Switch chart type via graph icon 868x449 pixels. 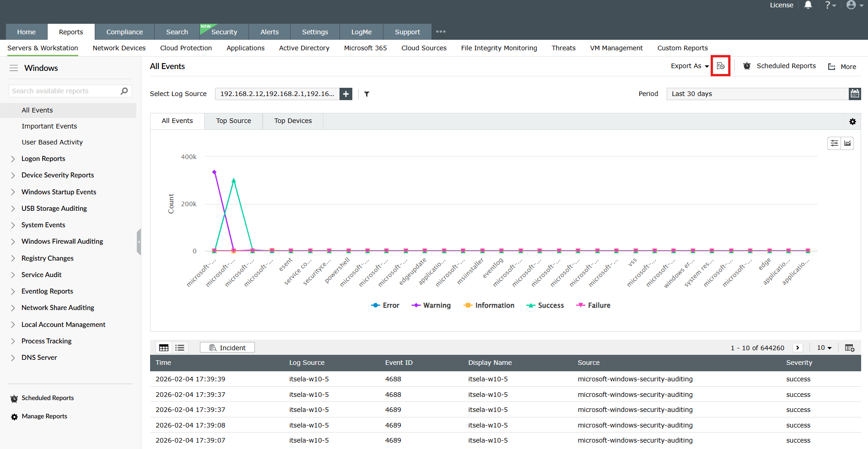[x=847, y=143]
